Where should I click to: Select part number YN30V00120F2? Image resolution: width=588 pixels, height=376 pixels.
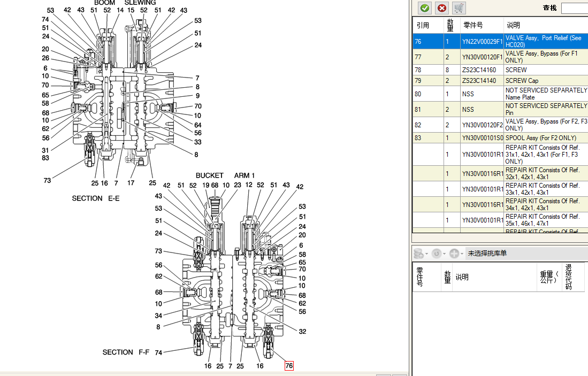tap(482, 125)
